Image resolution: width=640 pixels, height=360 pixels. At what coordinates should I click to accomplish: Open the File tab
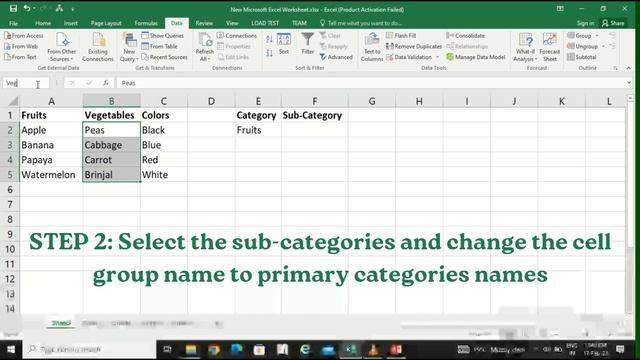point(13,23)
